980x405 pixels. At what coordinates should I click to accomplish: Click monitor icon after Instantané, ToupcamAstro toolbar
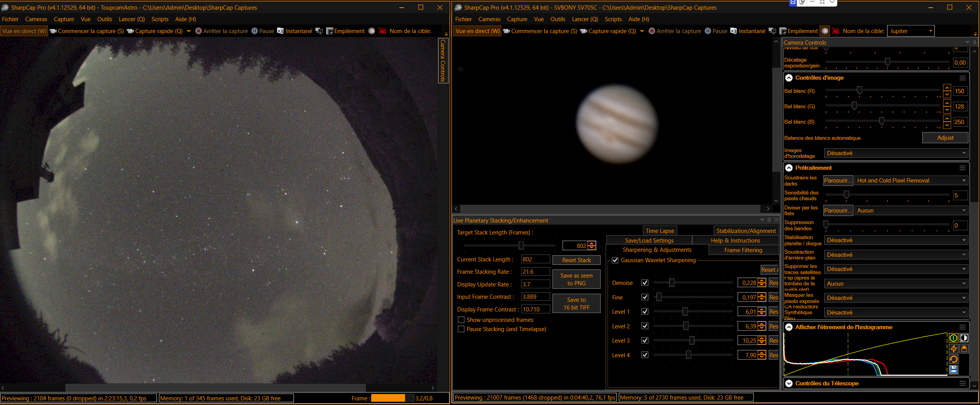click(319, 31)
